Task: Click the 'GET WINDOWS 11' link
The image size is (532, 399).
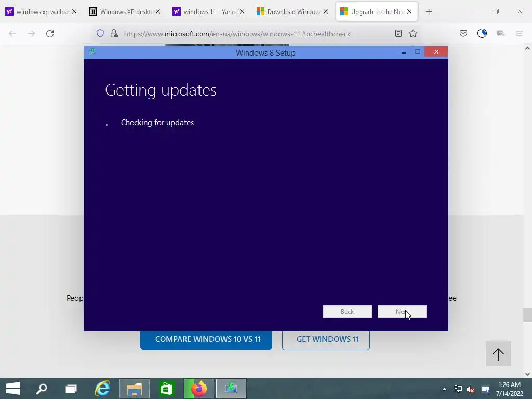Action: pyautogui.click(x=326, y=340)
